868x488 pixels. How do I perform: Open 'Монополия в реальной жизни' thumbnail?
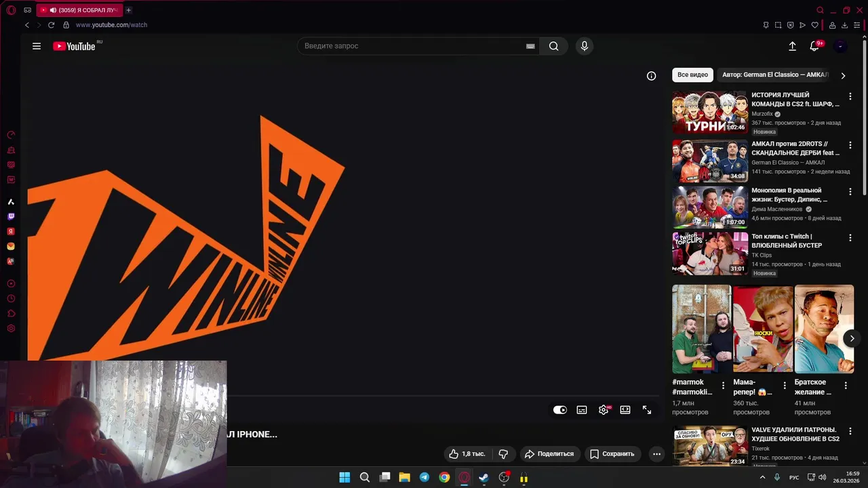pos(709,207)
